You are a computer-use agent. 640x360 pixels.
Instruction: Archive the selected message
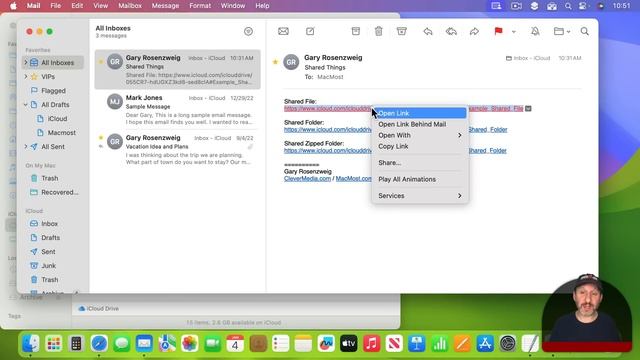click(x=356, y=31)
